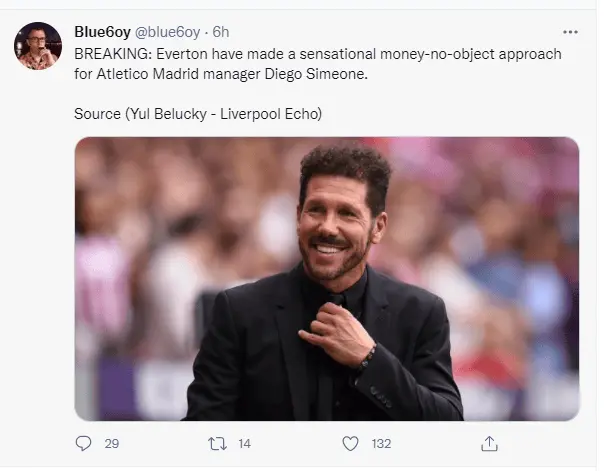Select the Source (Yul Belucky) line
This screenshot has width=604, height=471.
[198, 113]
